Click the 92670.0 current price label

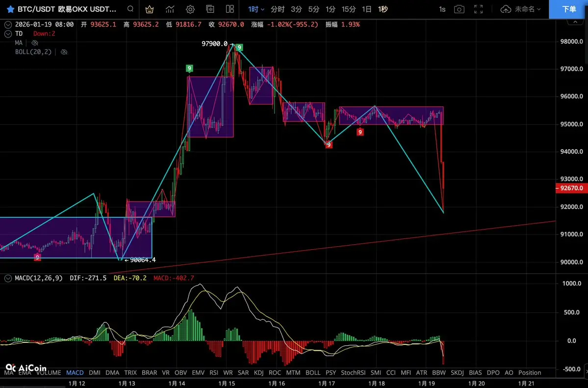pos(571,188)
